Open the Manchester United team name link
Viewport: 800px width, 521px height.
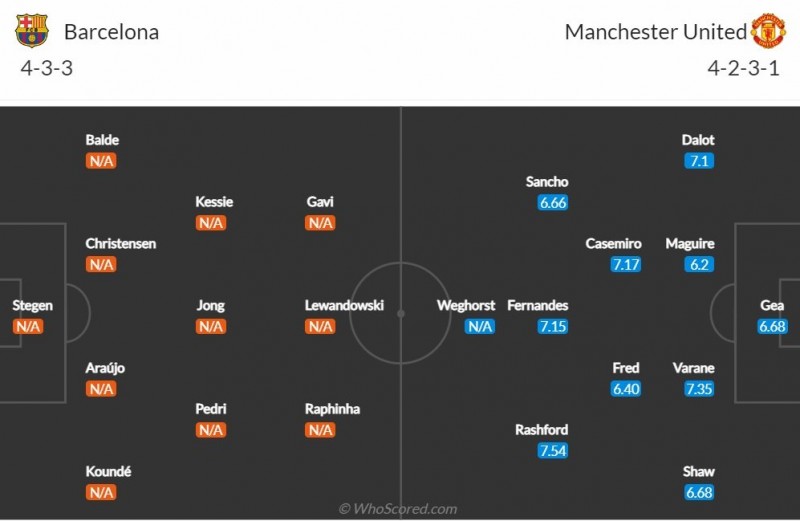[655, 32]
